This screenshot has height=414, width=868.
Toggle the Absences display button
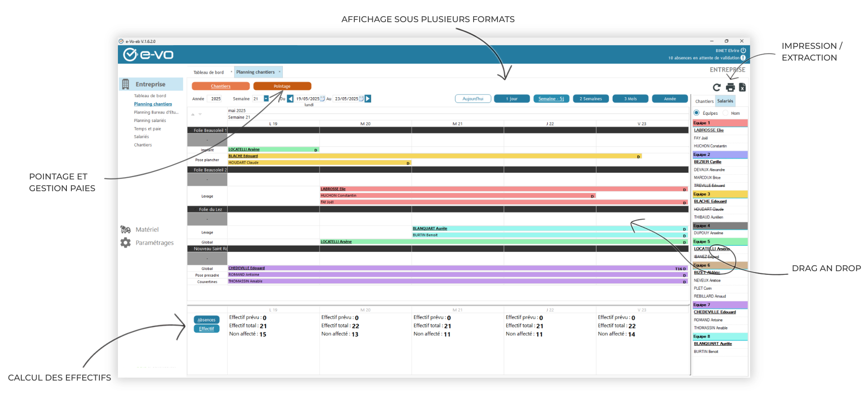point(206,320)
